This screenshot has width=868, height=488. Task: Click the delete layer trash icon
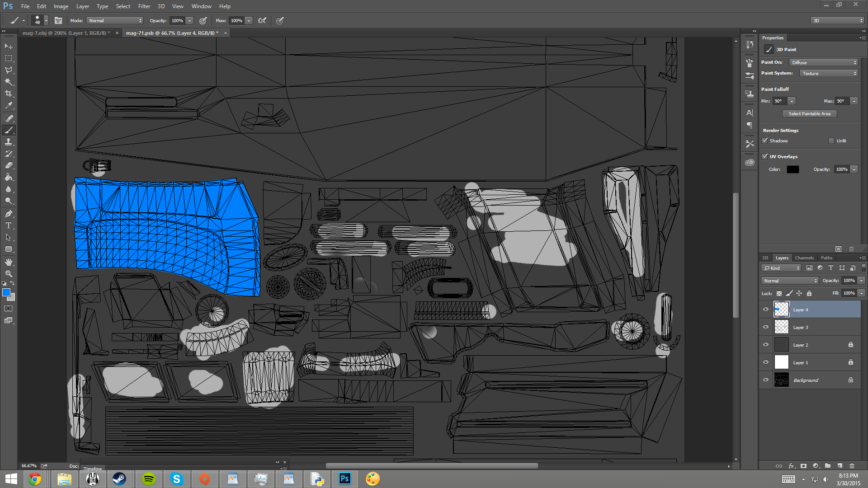(x=852, y=466)
